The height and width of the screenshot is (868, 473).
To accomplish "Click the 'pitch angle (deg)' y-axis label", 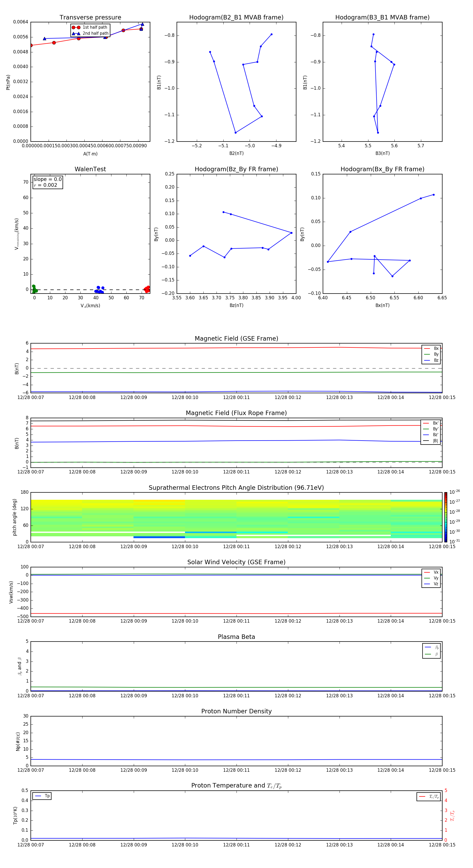I will [14, 517].
